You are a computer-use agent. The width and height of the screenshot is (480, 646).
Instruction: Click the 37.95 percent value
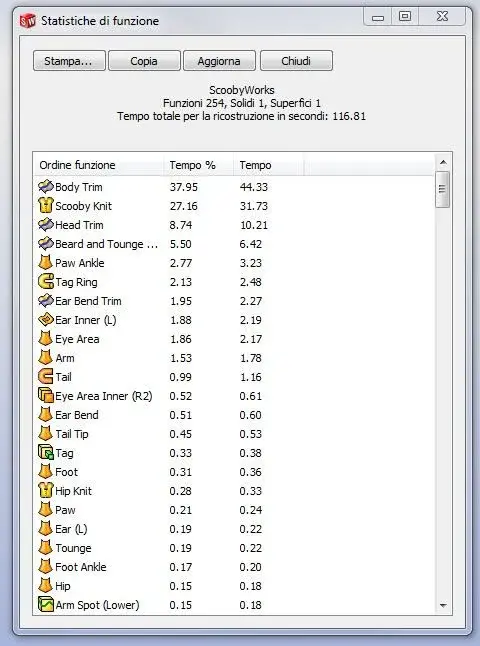(x=184, y=187)
